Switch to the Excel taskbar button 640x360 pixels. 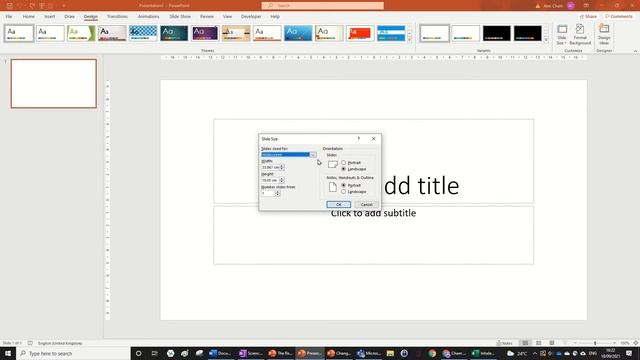click(483, 353)
